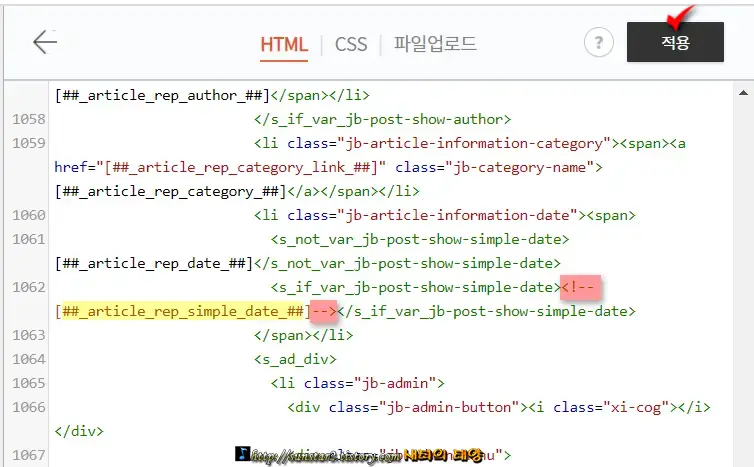Switch to the CSS tab

351,44
